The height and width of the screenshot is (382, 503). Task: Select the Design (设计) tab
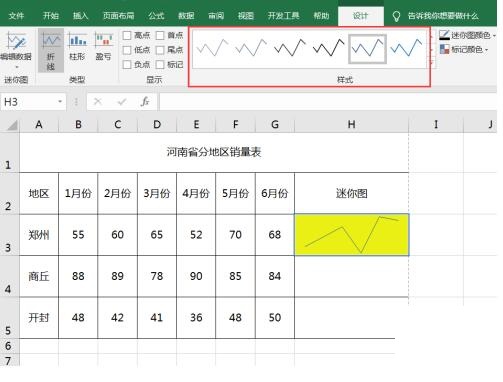tap(361, 16)
